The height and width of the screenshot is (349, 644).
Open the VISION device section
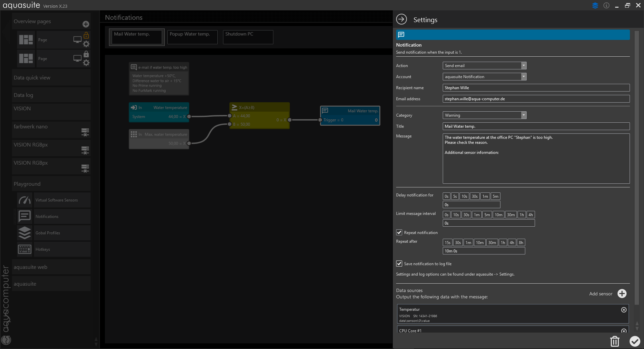pyautogui.click(x=51, y=112)
